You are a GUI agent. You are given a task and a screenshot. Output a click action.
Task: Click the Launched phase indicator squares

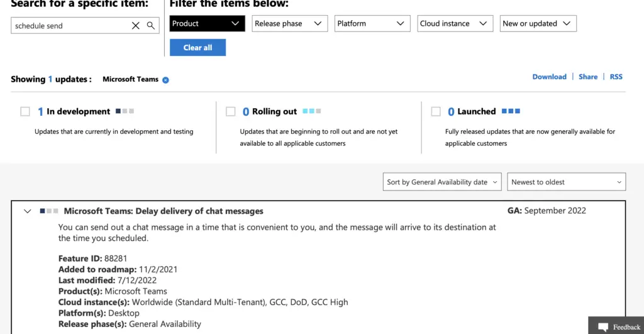[x=511, y=111]
